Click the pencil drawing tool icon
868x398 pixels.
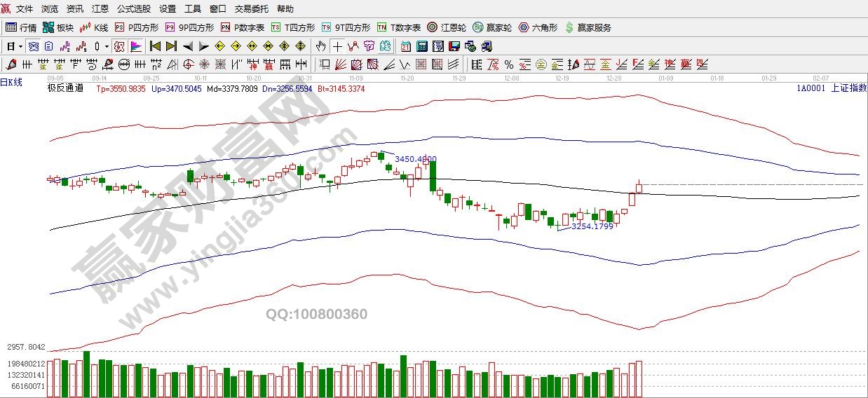click(11, 65)
